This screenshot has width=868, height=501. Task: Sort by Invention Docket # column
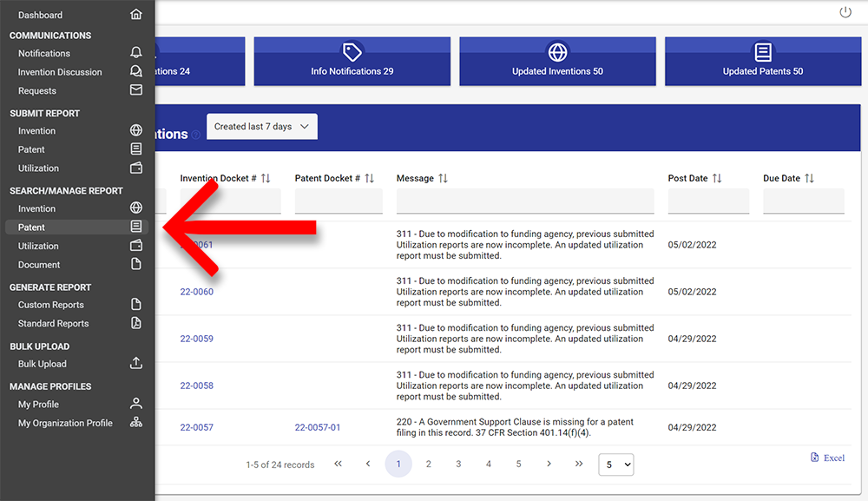click(266, 178)
